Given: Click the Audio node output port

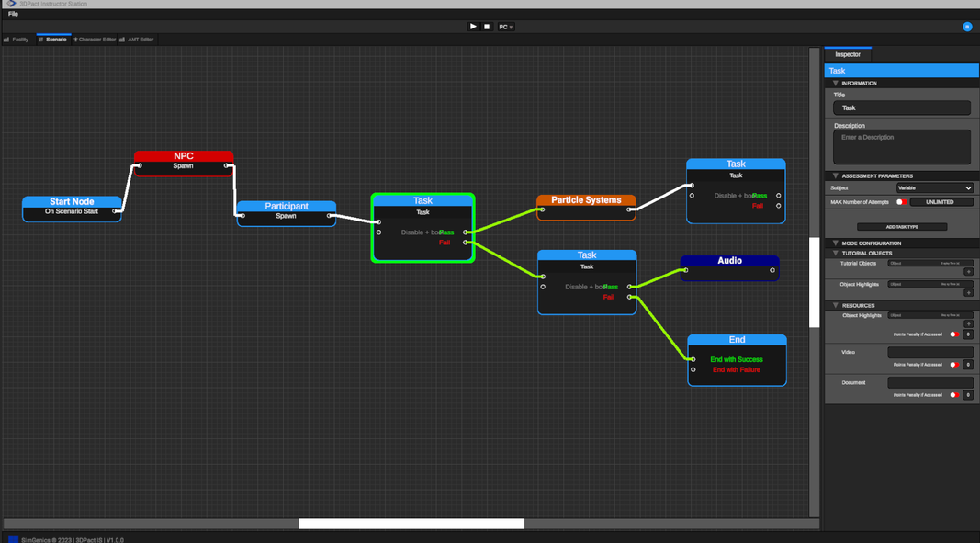Looking at the screenshot, I should tap(772, 270).
